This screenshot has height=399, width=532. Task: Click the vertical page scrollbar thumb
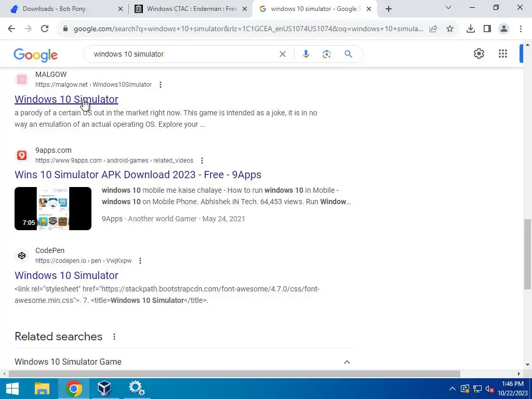click(528, 255)
